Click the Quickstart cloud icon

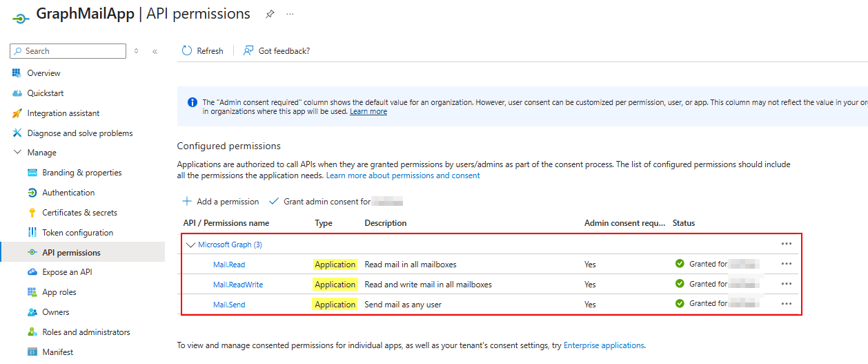[17, 93]
